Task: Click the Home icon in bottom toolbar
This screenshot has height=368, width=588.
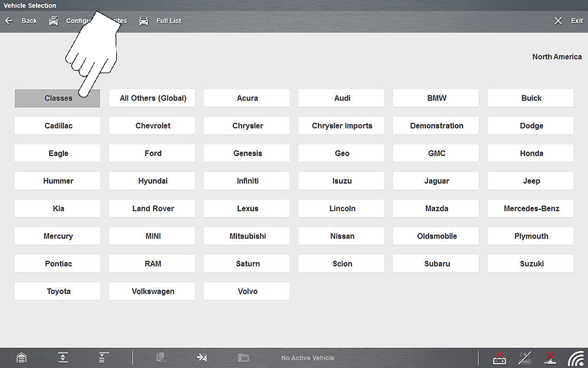Action: pyautogui.click(x=22, y=358)
